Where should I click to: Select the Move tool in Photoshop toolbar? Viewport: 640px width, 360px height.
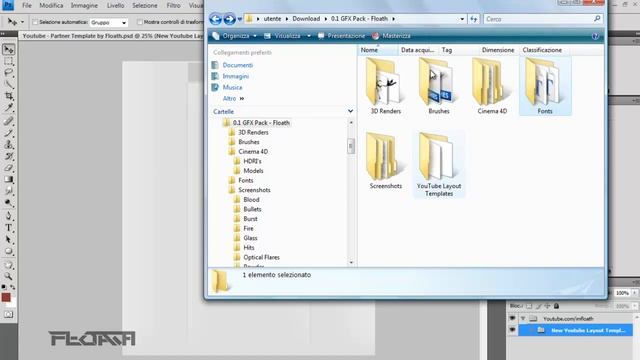tap(9, 49)
